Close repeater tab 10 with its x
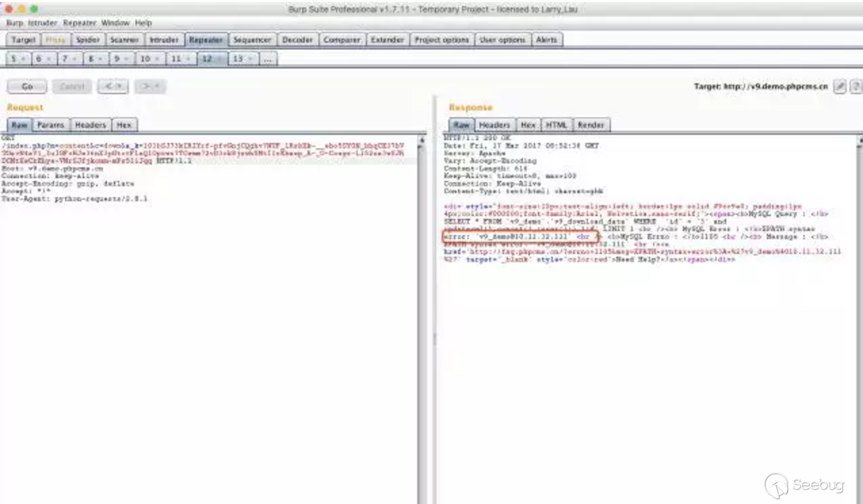This screenshot has height=504, width=863. (x=157, y=59)
